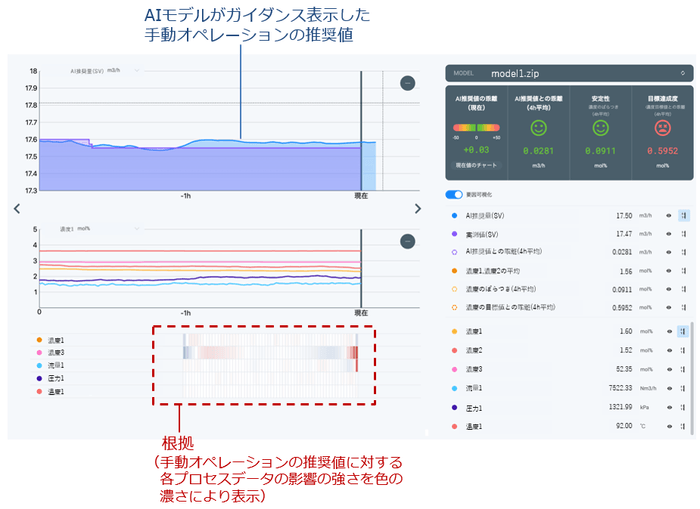Click drag handle icon for AI推奨値(SV) row
This screenshot has height=509, width=700.
click(684, 215)
